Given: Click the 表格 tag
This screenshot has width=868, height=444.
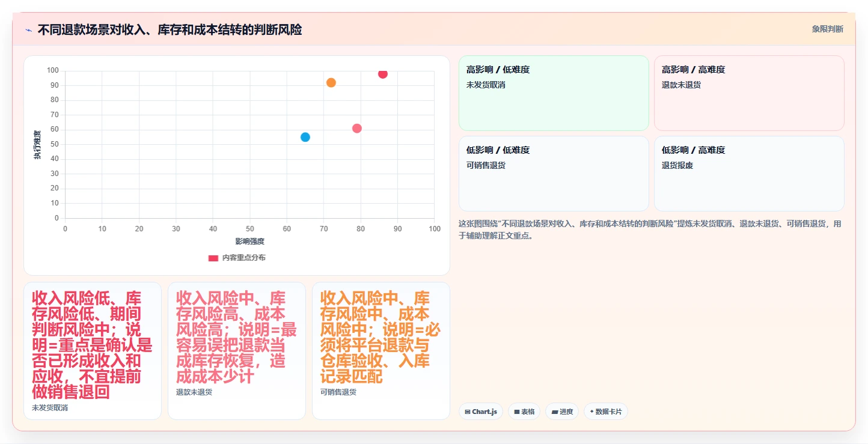Looking at the screenshot, I should pyautogui.click(x=524, y=412).
